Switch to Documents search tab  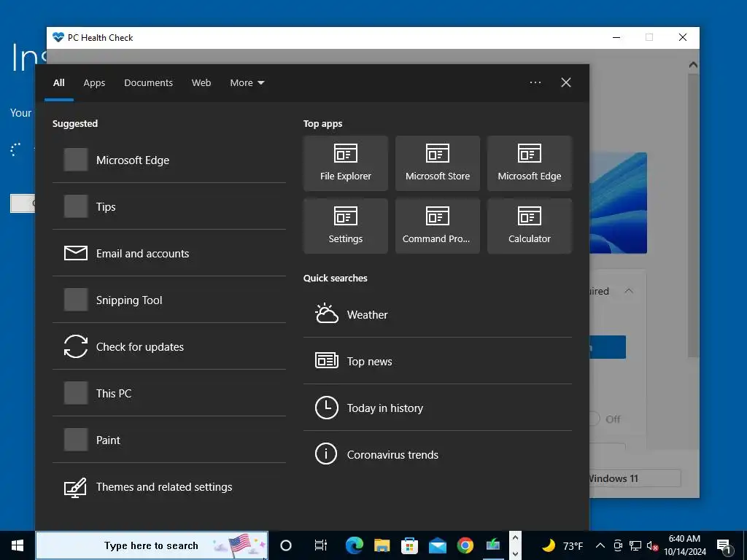[149, 83]
